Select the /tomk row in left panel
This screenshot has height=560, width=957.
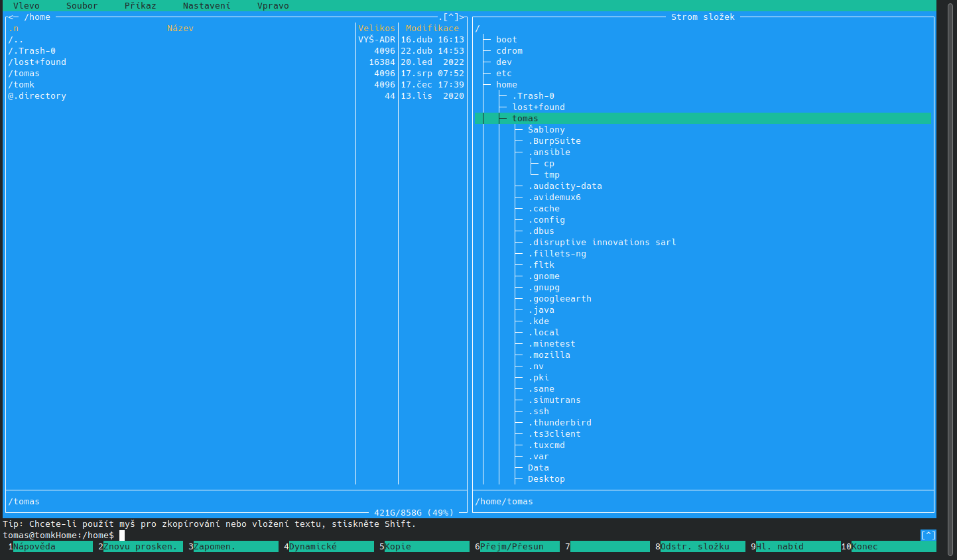pyautogui.click(x=236, y=85)
